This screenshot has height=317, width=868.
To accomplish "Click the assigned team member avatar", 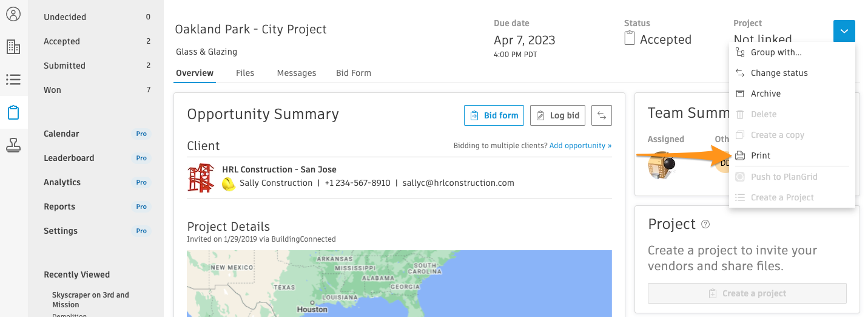I will pyautogui.click(x=661, y=165).
